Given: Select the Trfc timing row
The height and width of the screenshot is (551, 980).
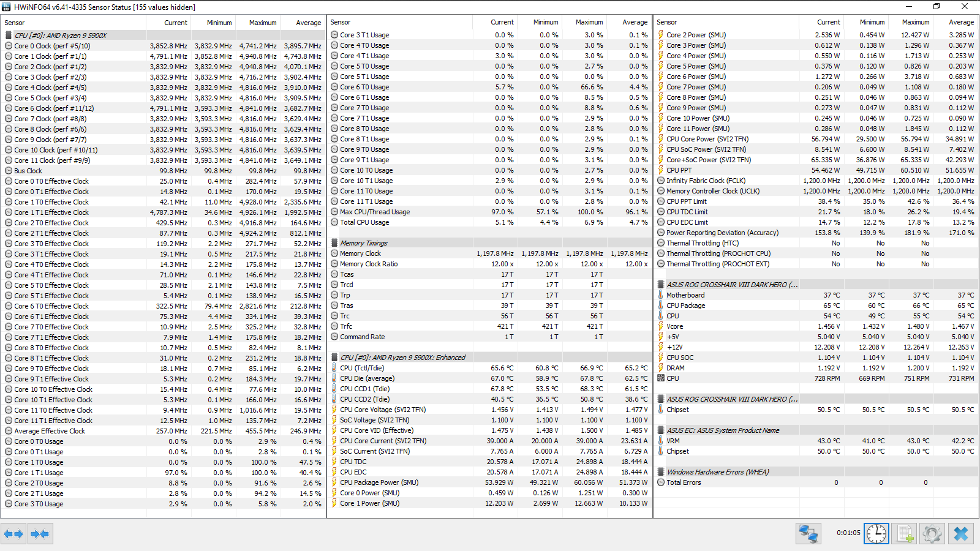Looking at the screenshot, I should [489, 326].
